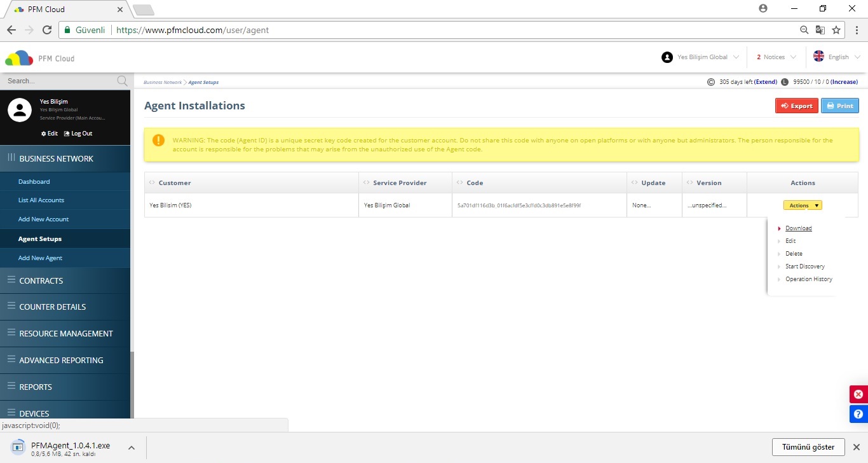868x463 pixels.
Task: Open List All Accounts
Action: (x=41, y=200)
